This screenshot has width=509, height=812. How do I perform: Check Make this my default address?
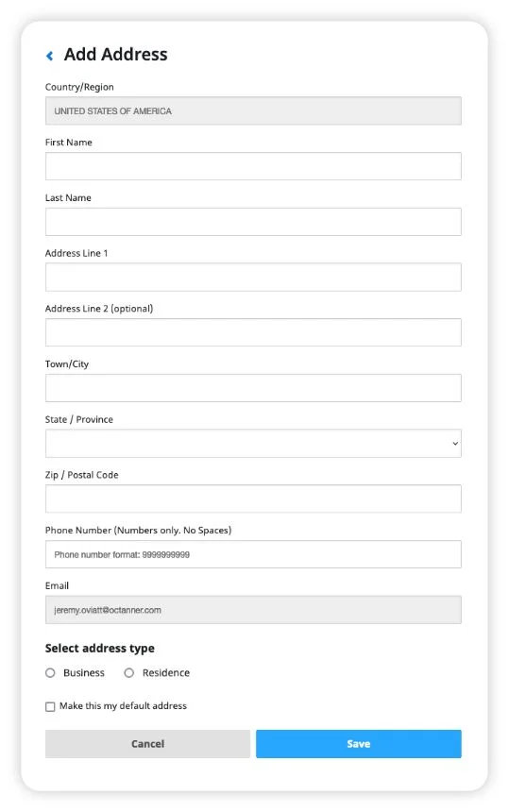click(x=50, y=706)
